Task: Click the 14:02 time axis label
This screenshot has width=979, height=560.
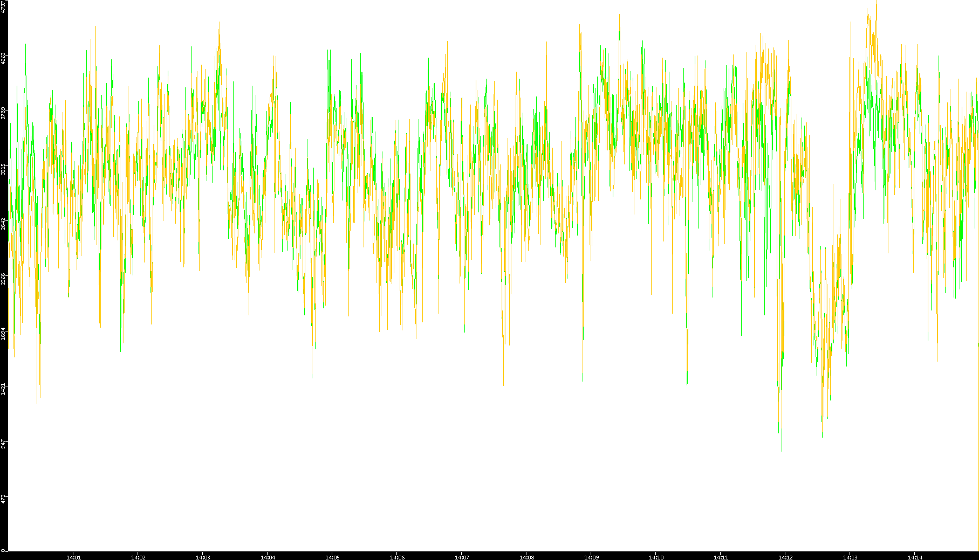Action: 138,557
